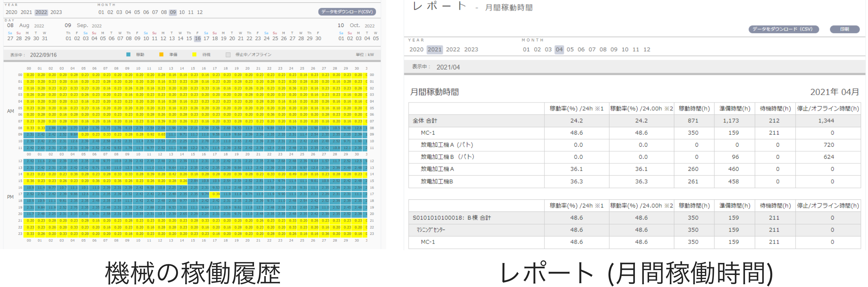Select August 31 in the day strip
Viewport: 868px width, 287px height.
[45, 38]
